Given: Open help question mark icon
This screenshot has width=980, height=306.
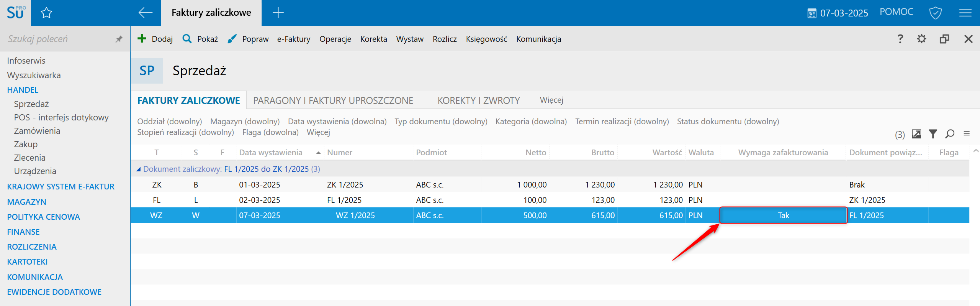Looking at the screenshot, I should (x=900, y=39).
